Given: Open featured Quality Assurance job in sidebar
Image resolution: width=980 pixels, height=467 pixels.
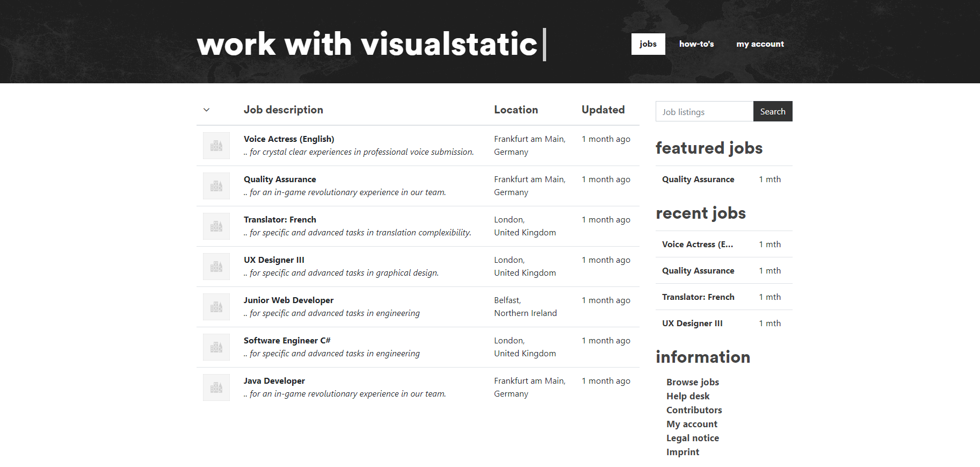Looking at the screenshot, I should (x=698, y=179).
